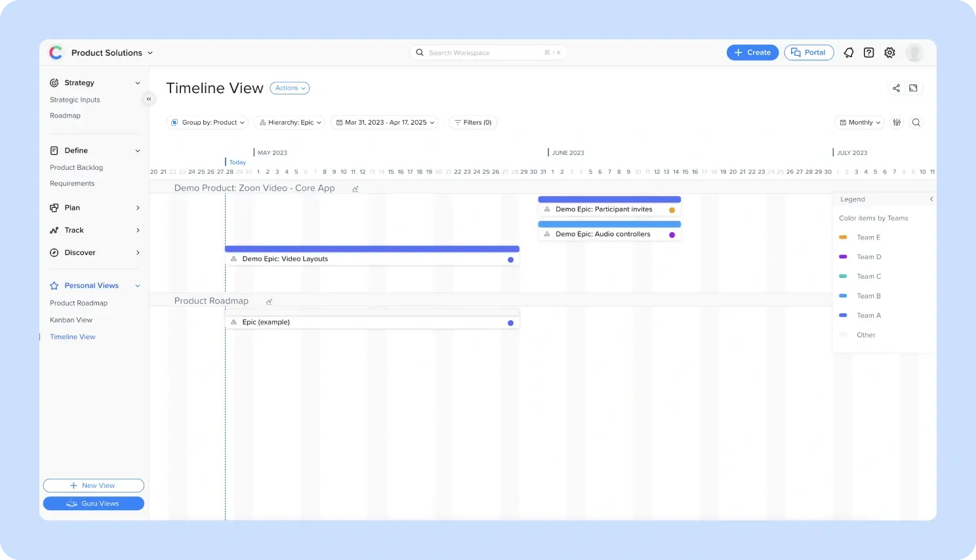The image size is (976, 560).
Task: Click the user profile avatar
Action: pos(914,52)
